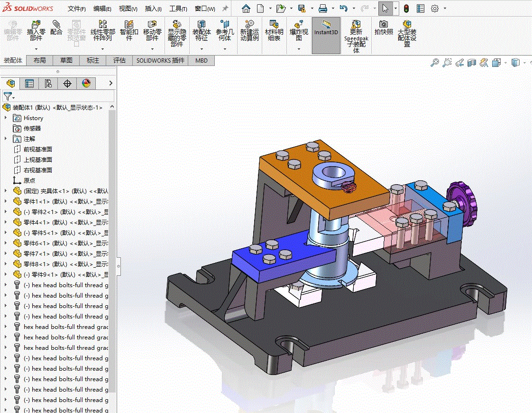Open DisplayManager color sphere tab
The image size is (532, 413).
[86, 83]
